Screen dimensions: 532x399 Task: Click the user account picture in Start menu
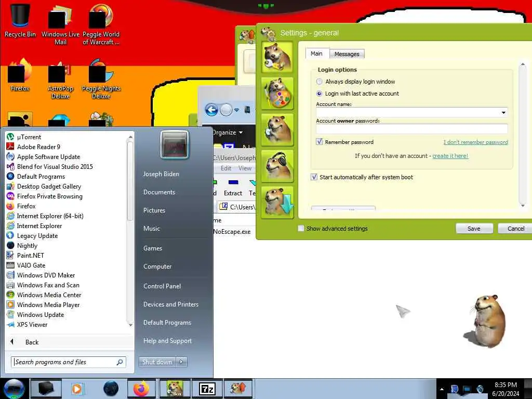(x=175, y=145)
